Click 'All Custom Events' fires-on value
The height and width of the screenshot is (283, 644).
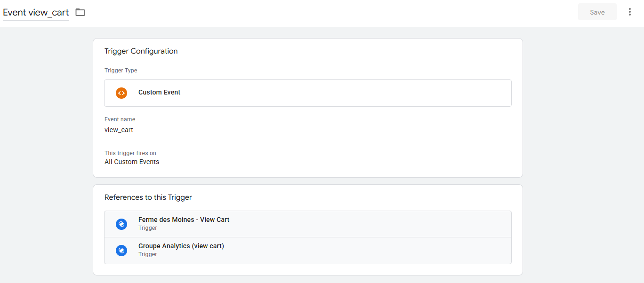coord(132,162)
